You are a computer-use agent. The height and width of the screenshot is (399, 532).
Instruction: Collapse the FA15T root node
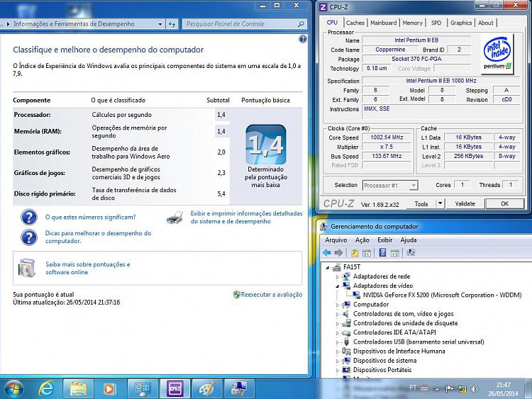[328, 267]
